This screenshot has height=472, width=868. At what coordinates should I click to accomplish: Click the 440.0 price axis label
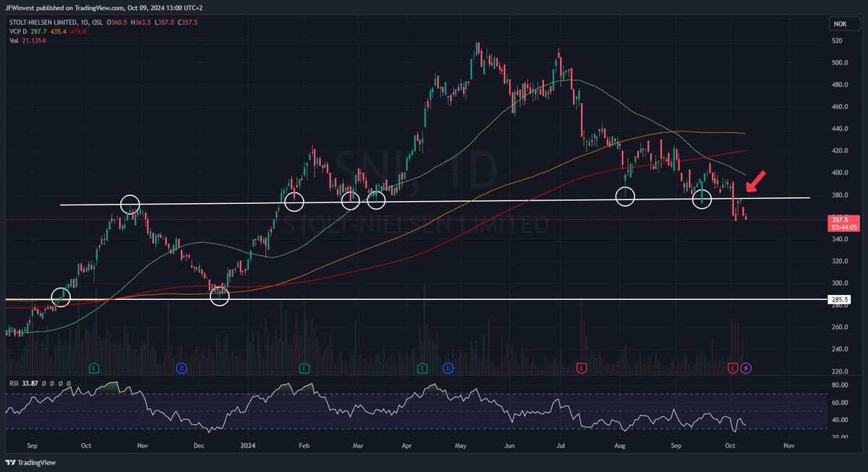click(839, 129)
